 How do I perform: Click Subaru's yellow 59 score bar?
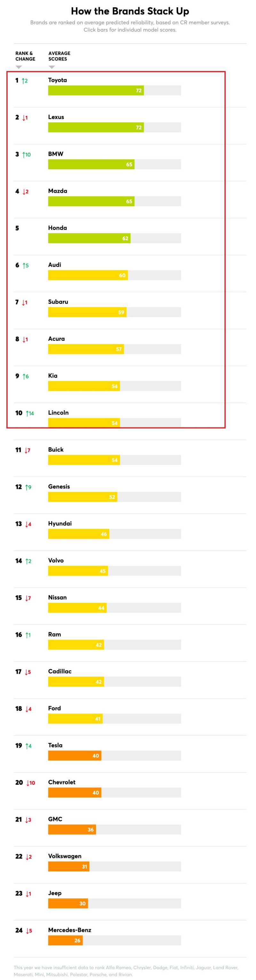tap(87, 312)
